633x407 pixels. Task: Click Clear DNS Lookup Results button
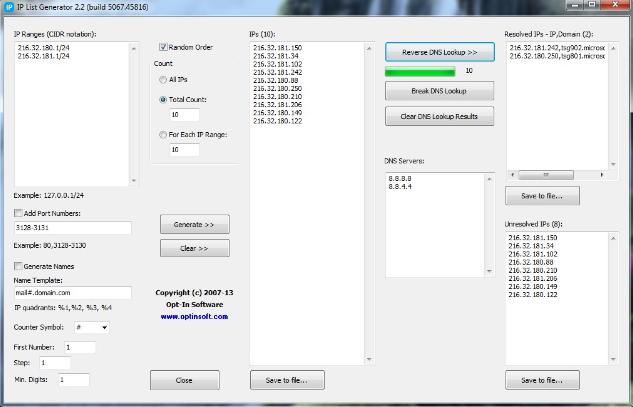tap(439, 116)
